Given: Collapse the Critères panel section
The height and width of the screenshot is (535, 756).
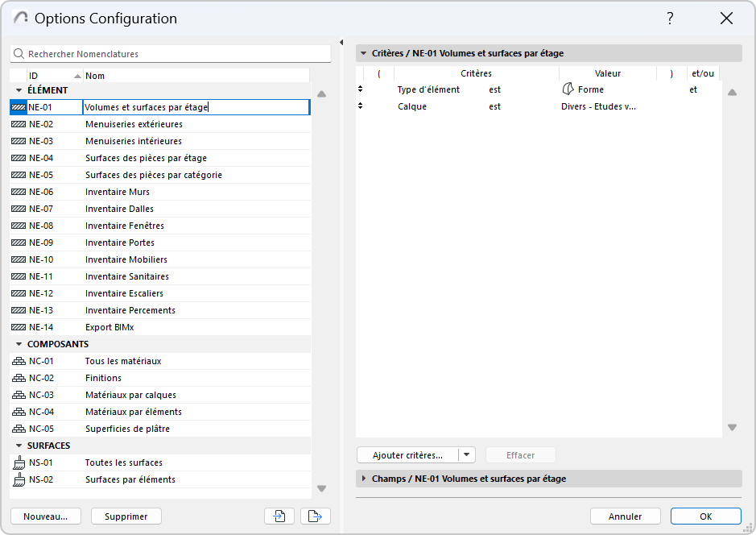Looking at the screenshot, I should point(362,53).
